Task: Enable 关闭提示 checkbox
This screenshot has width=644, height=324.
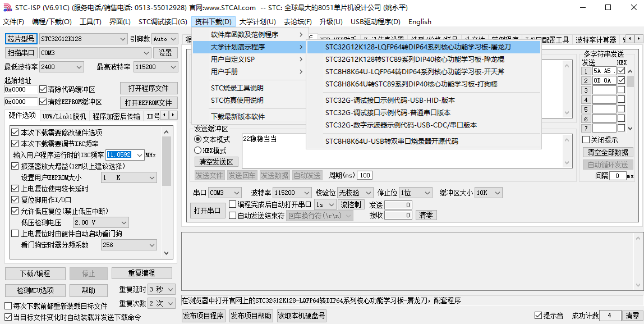Action: 586,140
